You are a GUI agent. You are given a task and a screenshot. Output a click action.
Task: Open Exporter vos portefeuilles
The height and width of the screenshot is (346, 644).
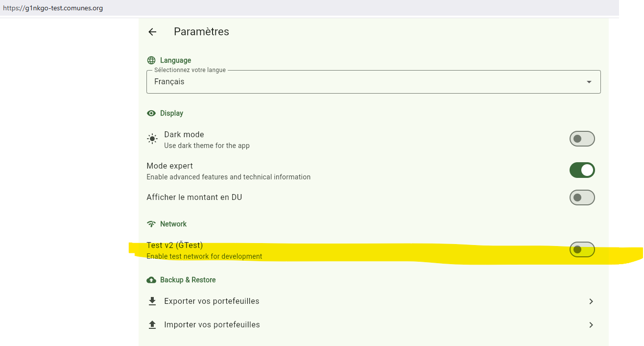tap(212, 301)
